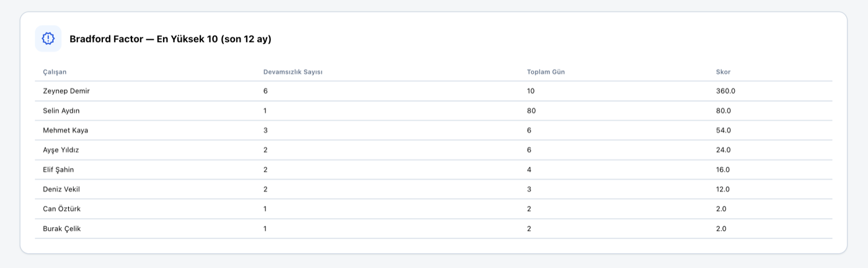Click the Skor column header

[723, 72]
